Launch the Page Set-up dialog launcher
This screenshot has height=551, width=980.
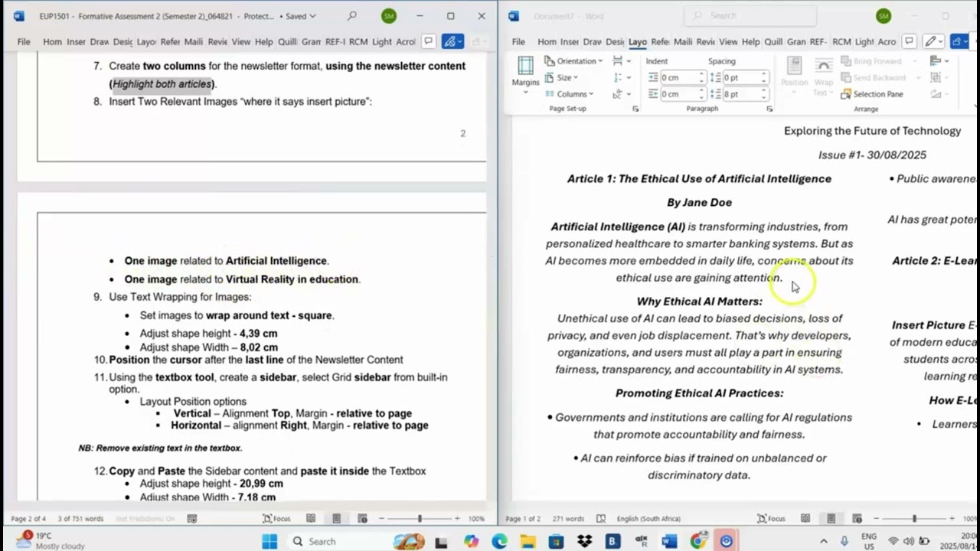635,109
